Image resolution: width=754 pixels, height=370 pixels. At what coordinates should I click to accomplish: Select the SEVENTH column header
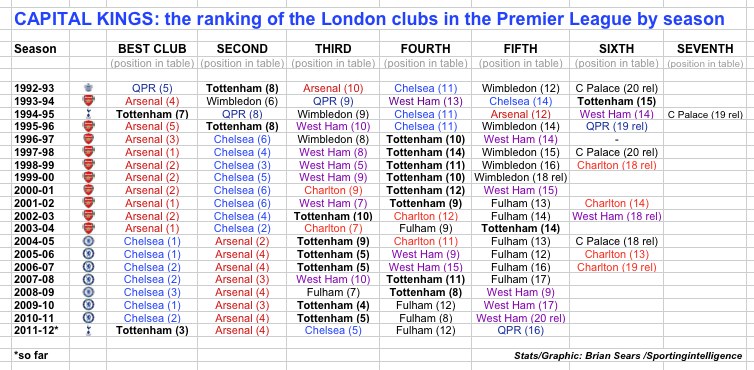coord(705,49)
